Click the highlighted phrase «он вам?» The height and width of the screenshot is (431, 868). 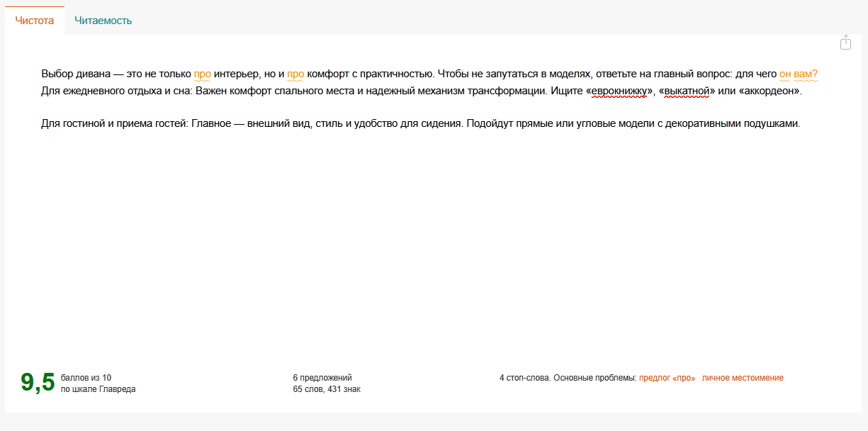(x=798, y=74)
